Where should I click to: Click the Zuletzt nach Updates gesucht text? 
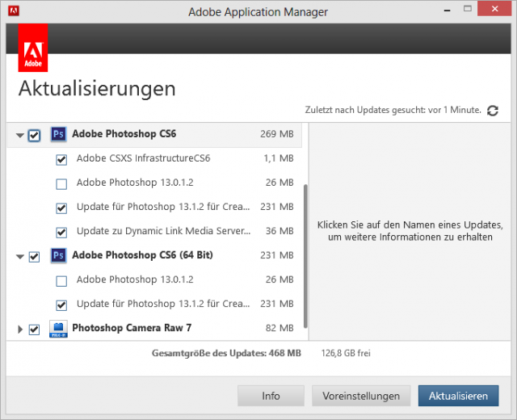pyautogui.click(x=393, y=110)
